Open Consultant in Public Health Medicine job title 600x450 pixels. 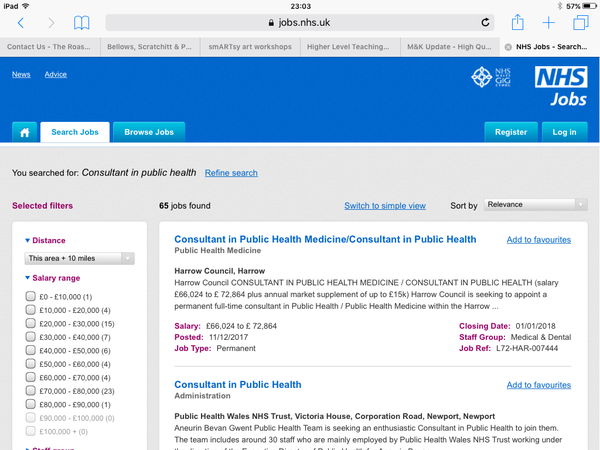325,240
